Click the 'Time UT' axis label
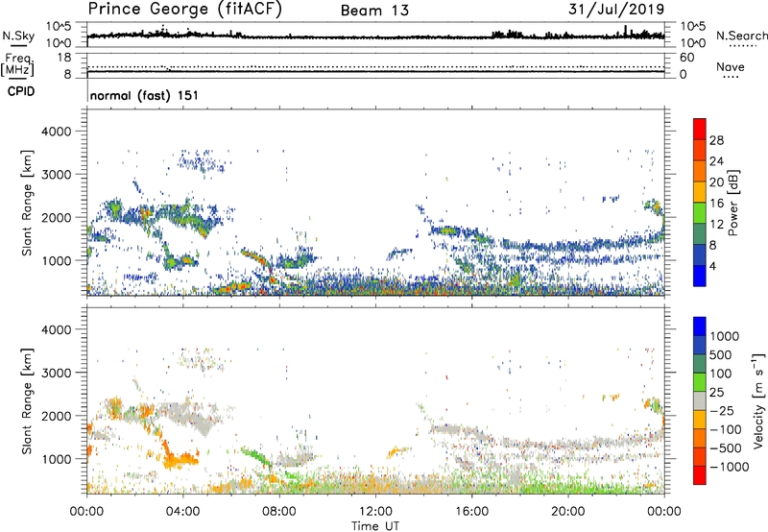Image resolution: width=768 pixels, height=532 pixels. point(375,526)
